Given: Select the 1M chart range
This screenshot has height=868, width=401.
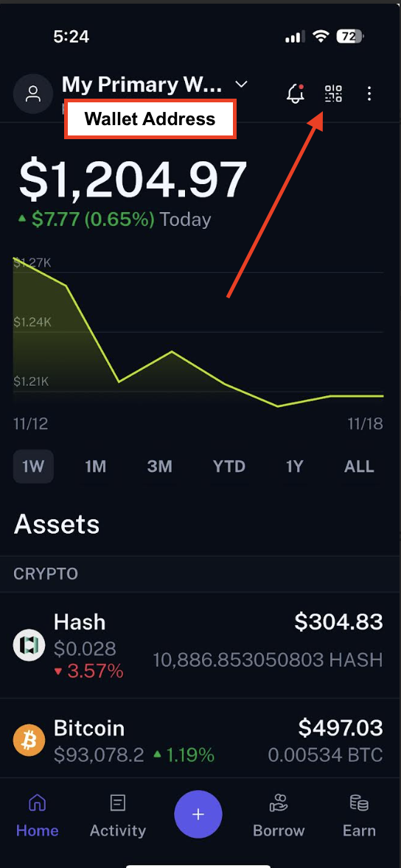Looking at the screenshot, I should point(95,467).
